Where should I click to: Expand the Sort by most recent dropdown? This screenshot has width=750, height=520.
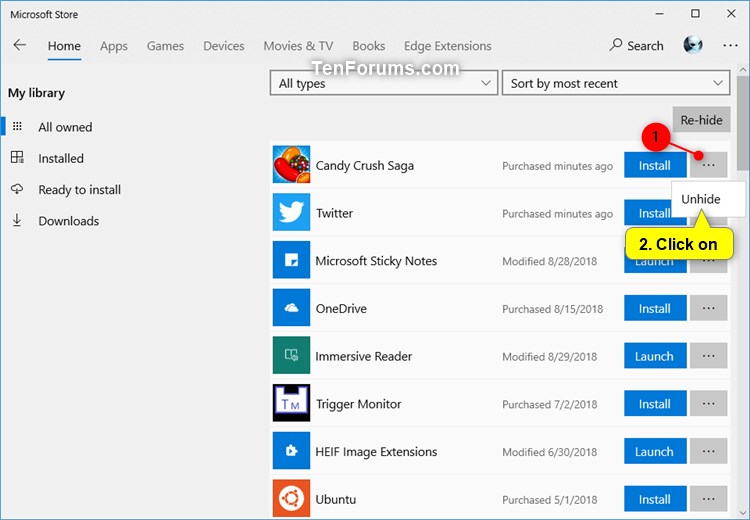tap(616, 83)
